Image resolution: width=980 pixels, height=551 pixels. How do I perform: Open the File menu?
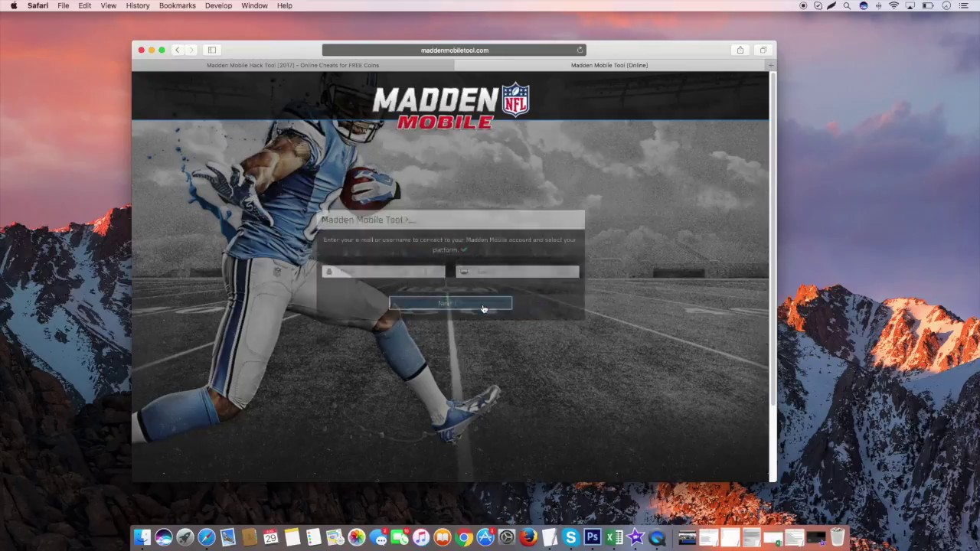pos(64,5)
